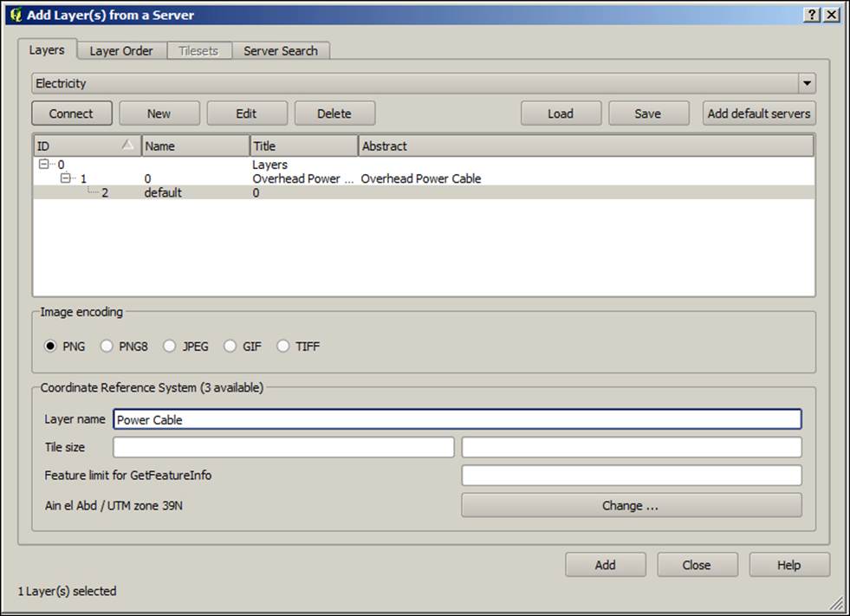Add default servers to the list
850x616 pixels.
758,113
